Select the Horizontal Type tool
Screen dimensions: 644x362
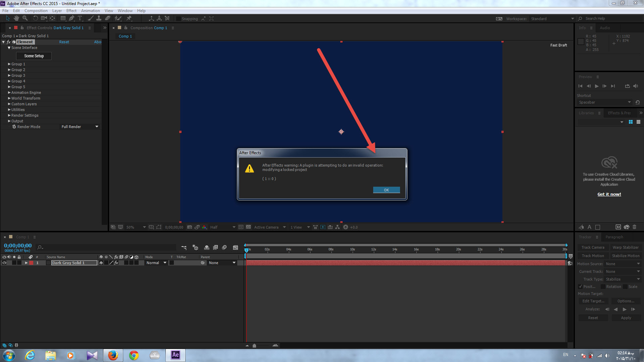(80, 18)
